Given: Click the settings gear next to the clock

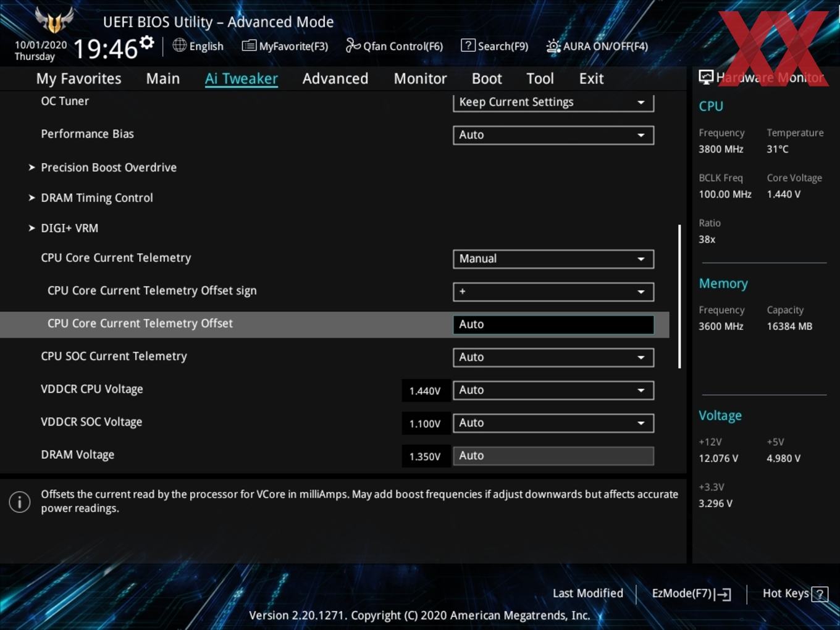Looking at the screenshot, I should click(147, 43).
